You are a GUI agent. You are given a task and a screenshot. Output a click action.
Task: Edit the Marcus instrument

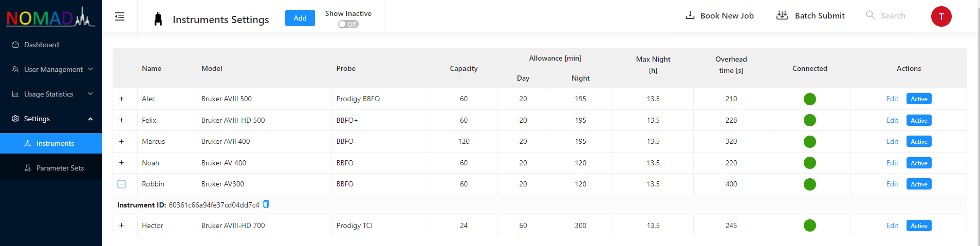(x=892, y=141)
